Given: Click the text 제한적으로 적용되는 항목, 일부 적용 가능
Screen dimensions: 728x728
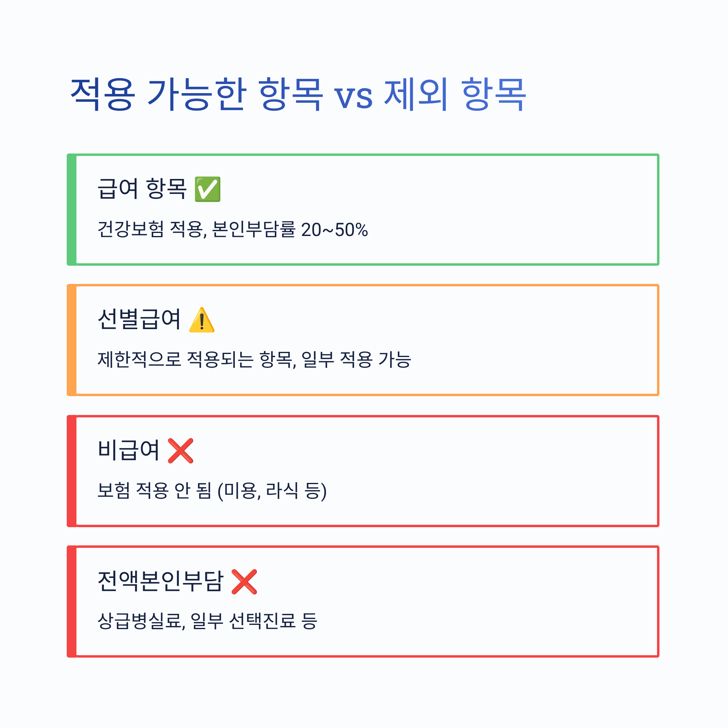Looking at the screenshot, I should (254, 359).
